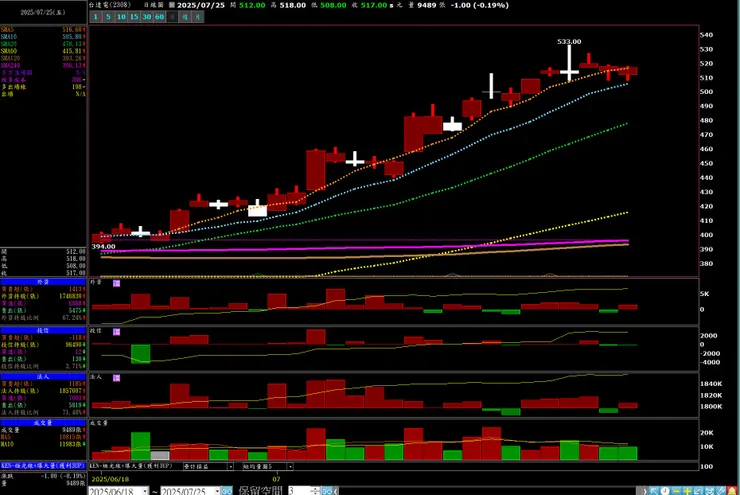Click the 外資 panel blue header
This screenshot has width=740, height=495.
(43, 282)
